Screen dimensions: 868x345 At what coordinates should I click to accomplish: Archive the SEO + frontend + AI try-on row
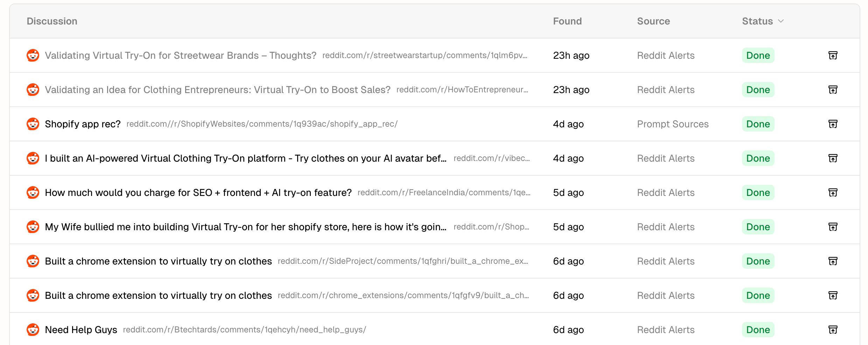pyautogui.click(x=833, y=192)
